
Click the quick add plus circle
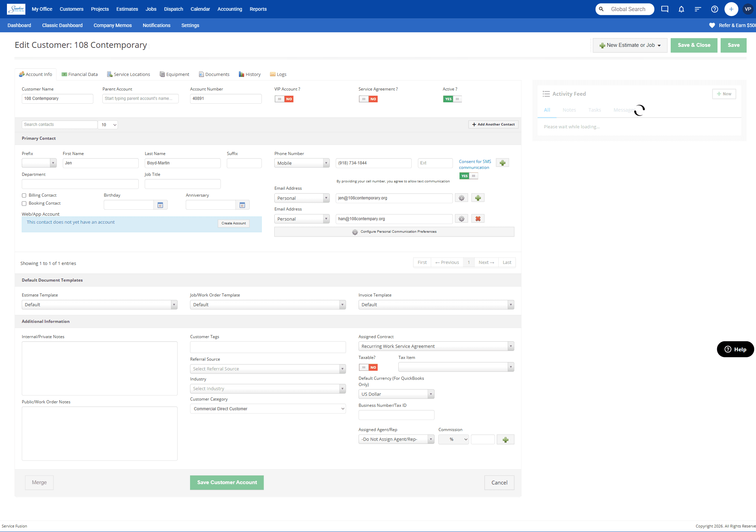pyautogui.click(x=731, y=9)
